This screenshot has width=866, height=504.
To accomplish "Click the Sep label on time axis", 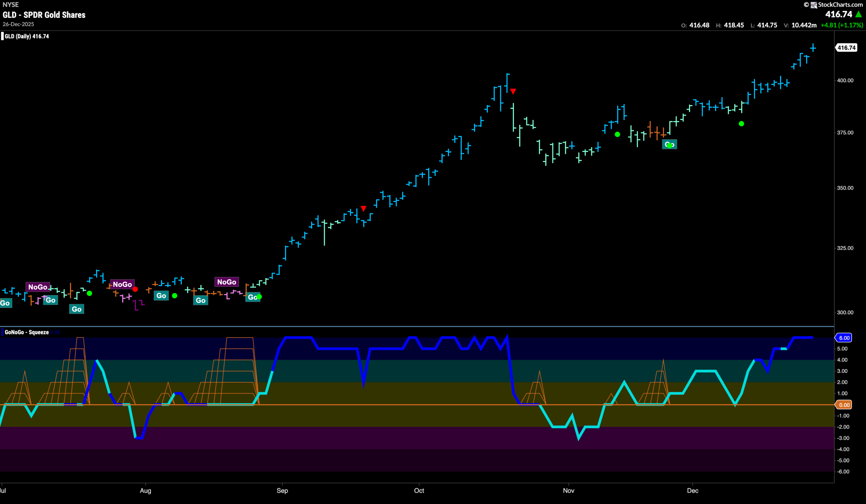I will point(282,490).
